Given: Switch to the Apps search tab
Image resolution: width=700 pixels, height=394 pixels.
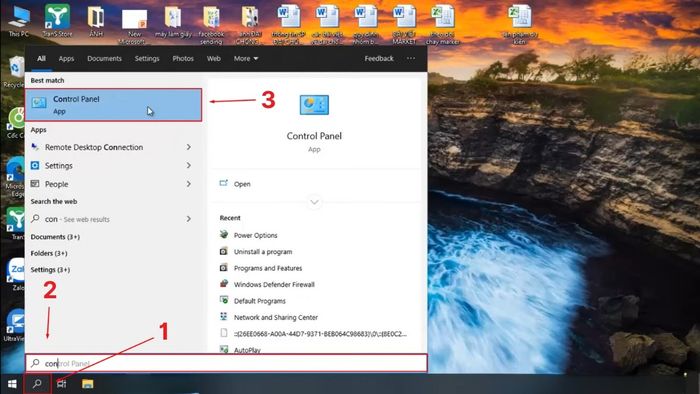Looking at the screenshot, I should click(67, 58).
